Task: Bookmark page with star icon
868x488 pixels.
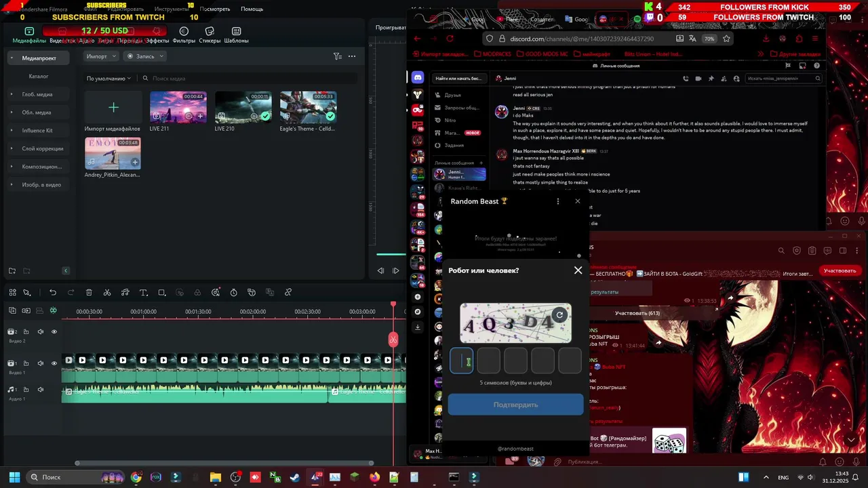Action: click(x=726, y=39)
